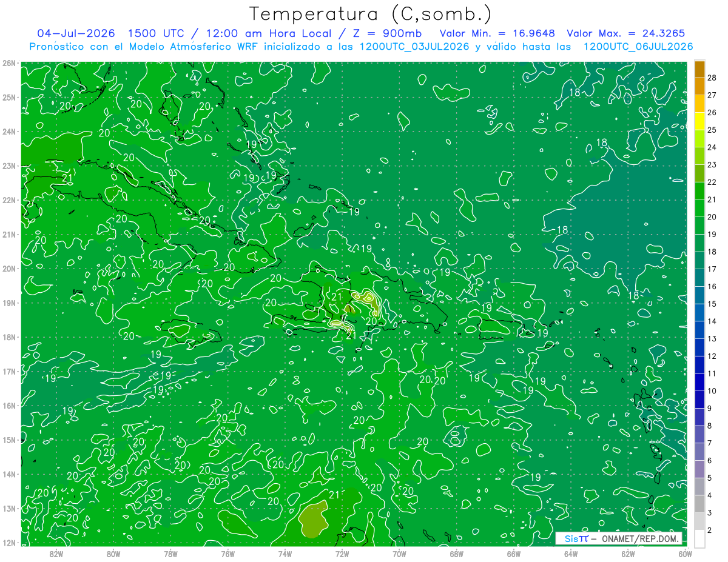Click the '66W' longitude axis label

click(514, 554)
